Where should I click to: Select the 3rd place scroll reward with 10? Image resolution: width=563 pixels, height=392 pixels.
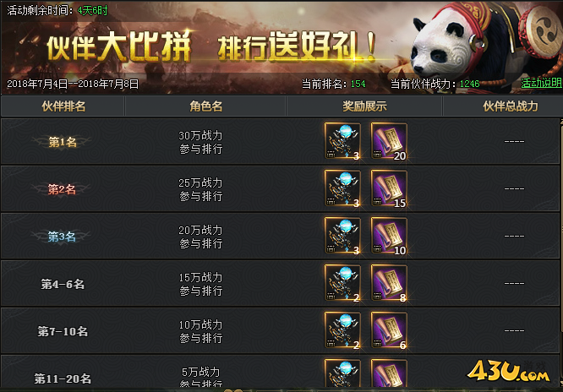coord(389,236)
